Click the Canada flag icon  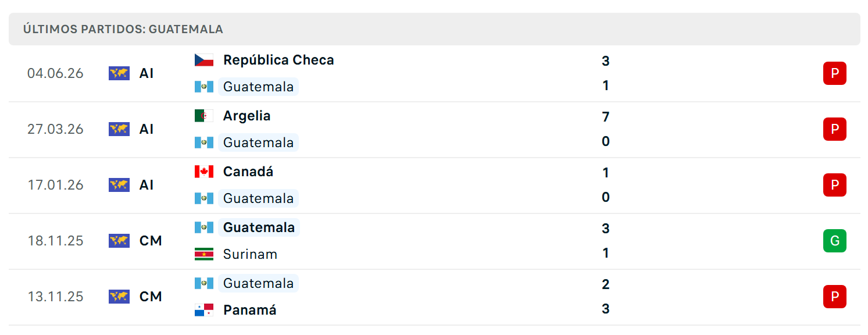click(204, 172)
